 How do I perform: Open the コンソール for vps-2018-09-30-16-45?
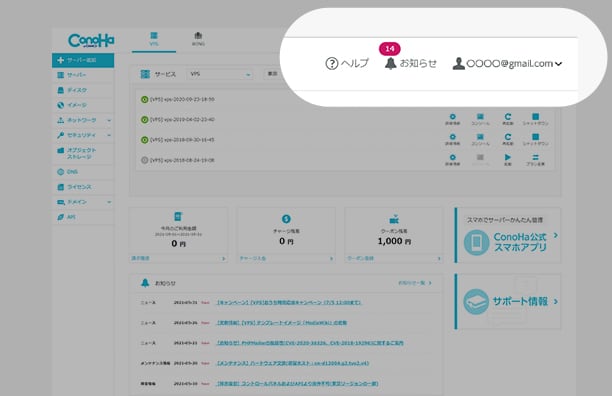coord(480,139)
